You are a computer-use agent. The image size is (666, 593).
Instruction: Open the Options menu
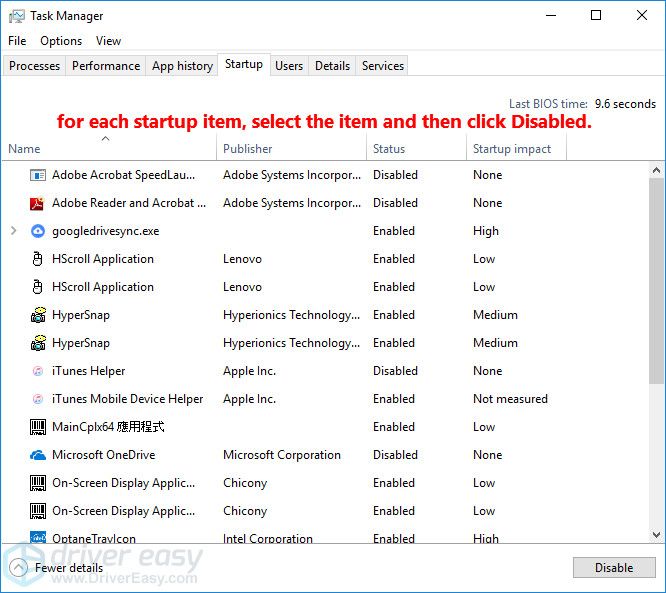point(61,41)
